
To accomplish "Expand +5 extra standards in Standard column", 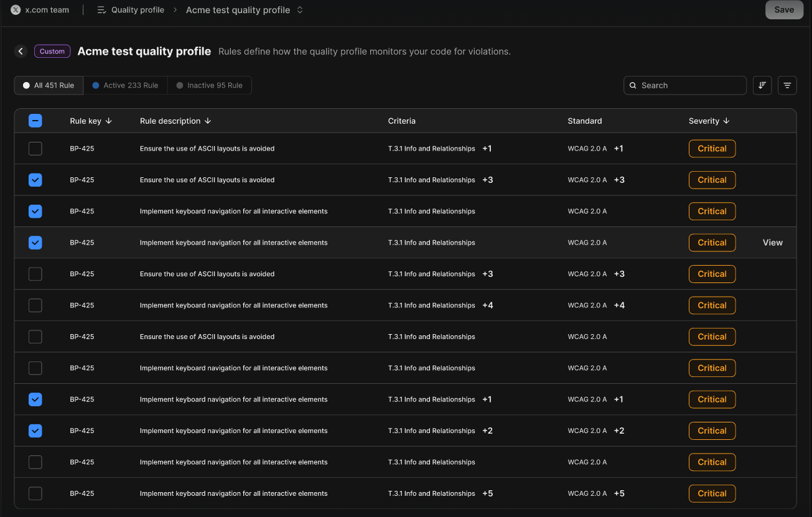I will pos(619,493).
